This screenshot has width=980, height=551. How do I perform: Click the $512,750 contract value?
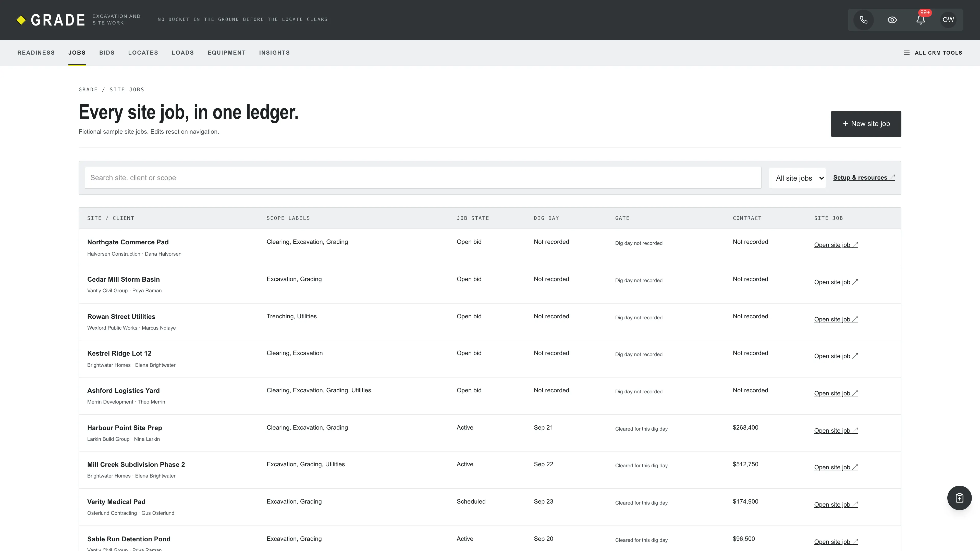[745, 464]
